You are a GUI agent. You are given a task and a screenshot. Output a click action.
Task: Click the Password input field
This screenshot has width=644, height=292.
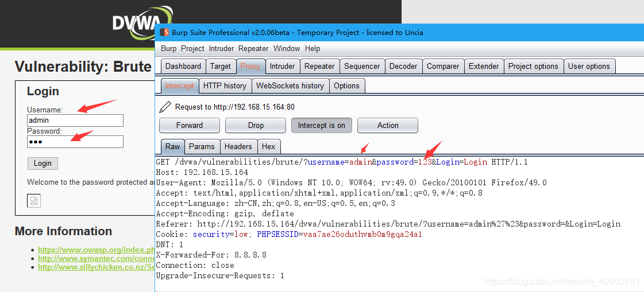[75, 142]
